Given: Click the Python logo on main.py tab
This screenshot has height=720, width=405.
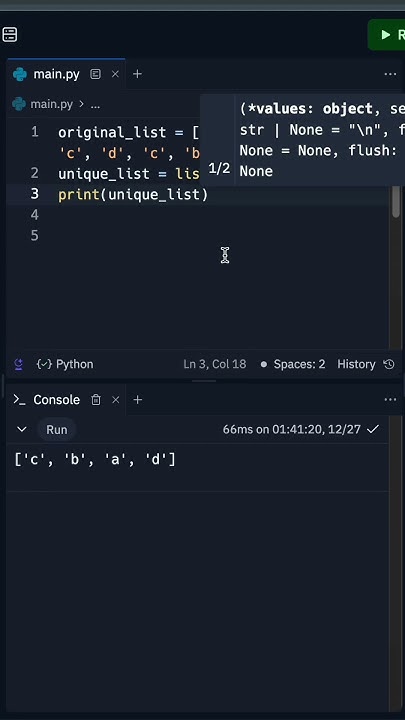Looking at the screenshot, I should pyautogui.click(x=20, y=74).
